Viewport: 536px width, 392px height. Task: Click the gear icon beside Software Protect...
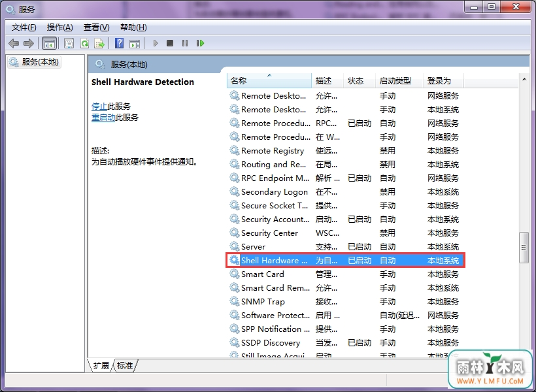(x=234, y=315)
